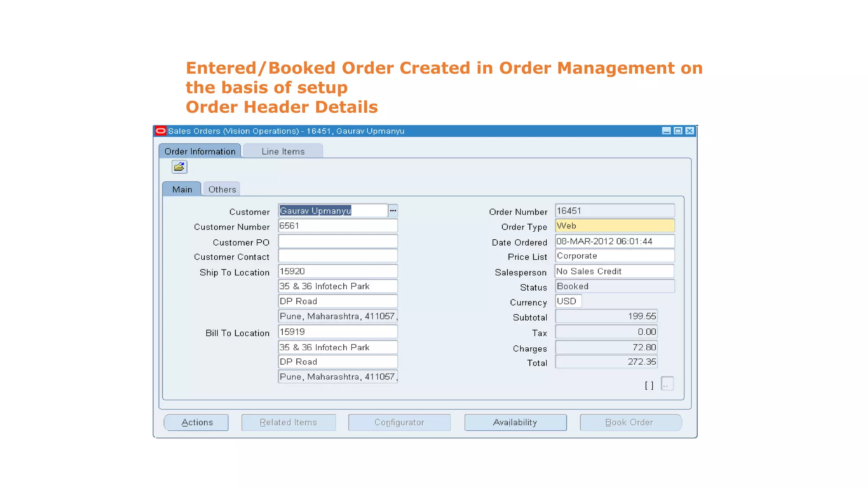
Task: Click Salesperson field No Sales Credit
Action: [x=615, y=271]
